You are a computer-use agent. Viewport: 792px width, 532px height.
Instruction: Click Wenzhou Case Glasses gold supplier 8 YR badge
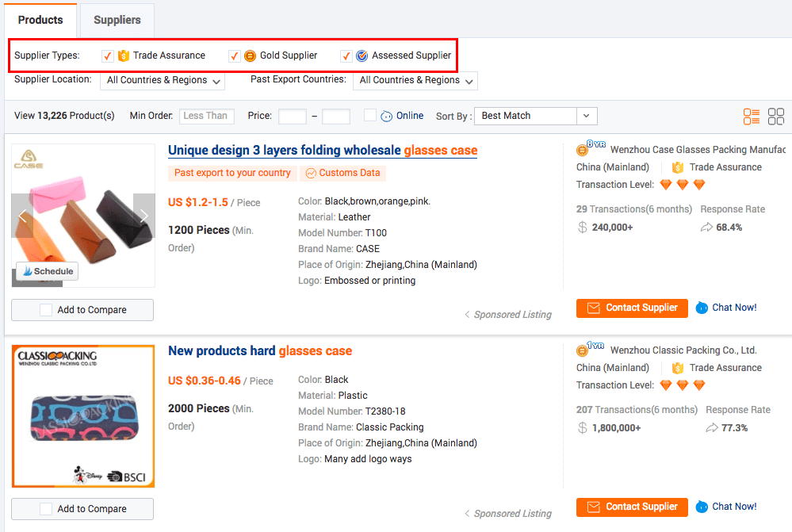click(591, 148)
